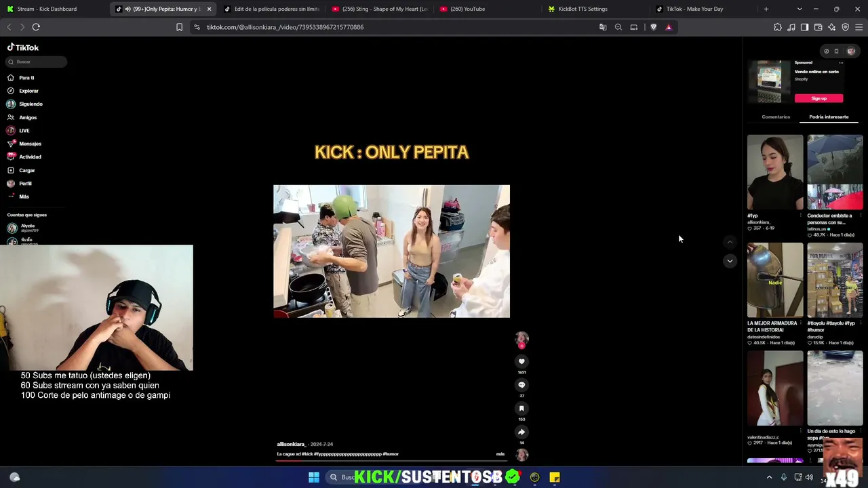Click the Cargar upload option
868x488 pixels.
(21, 170)
